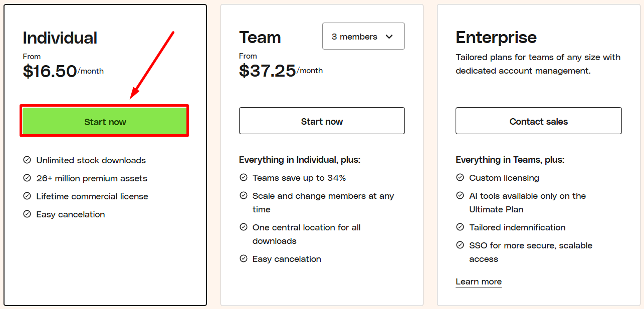Click the checkmark beside Unlimited stock downloads

(x=27, y=160)
